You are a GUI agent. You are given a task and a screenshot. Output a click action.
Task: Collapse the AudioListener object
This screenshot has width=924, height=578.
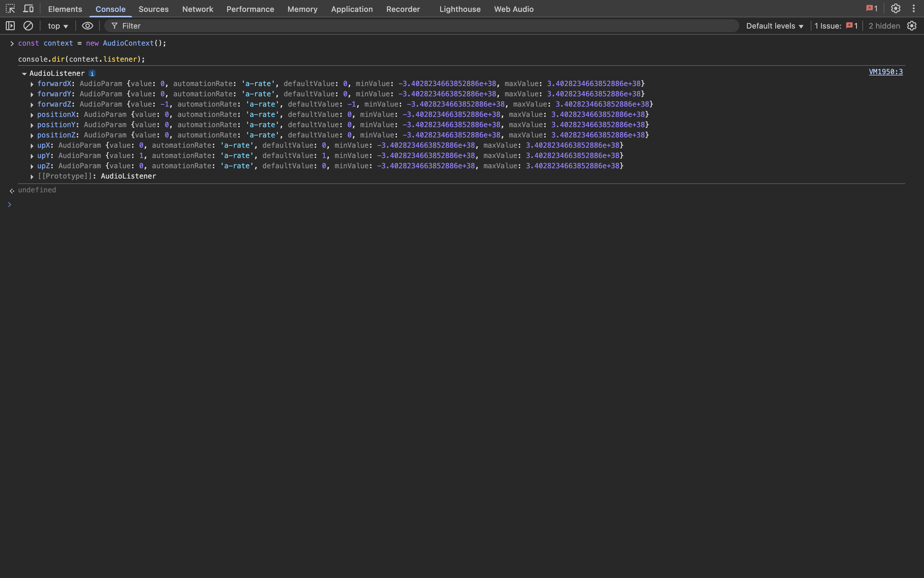click(x=24, y=74)
